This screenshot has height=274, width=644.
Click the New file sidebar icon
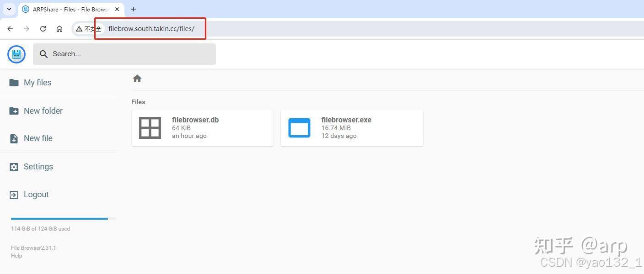[13, 138]
